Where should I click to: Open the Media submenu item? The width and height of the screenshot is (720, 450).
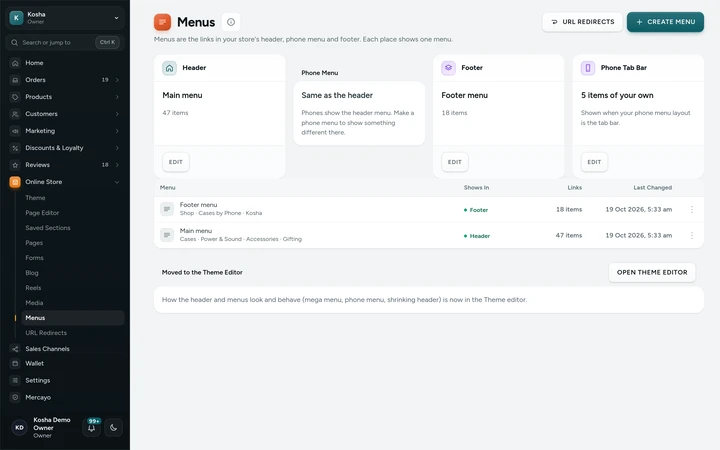click(x=73, y=303)
